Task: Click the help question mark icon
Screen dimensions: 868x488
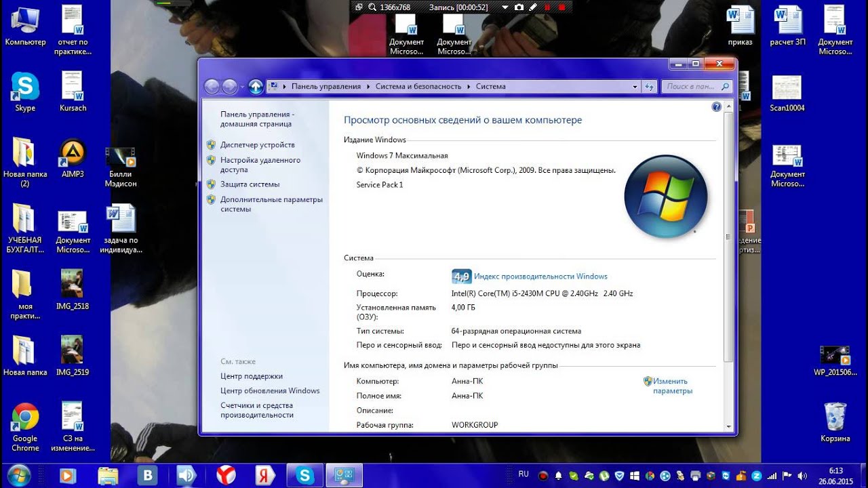Action: (716, 107)
